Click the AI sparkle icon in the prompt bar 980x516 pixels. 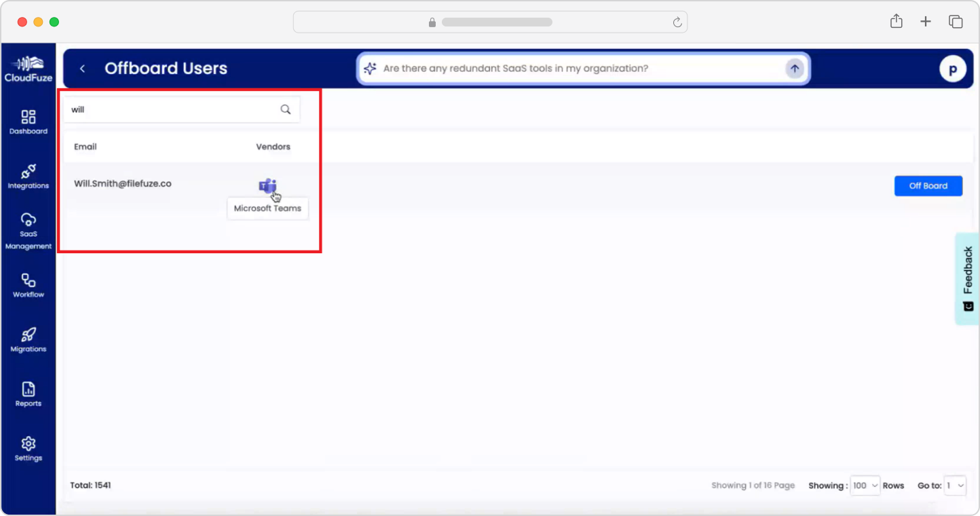click(x=370, y=69)
